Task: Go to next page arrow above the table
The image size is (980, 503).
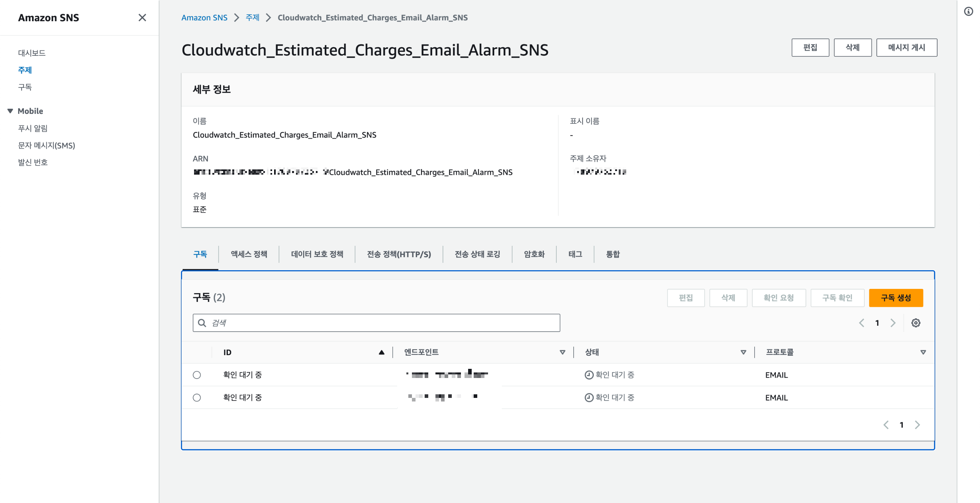Action: tap(893, 323)
